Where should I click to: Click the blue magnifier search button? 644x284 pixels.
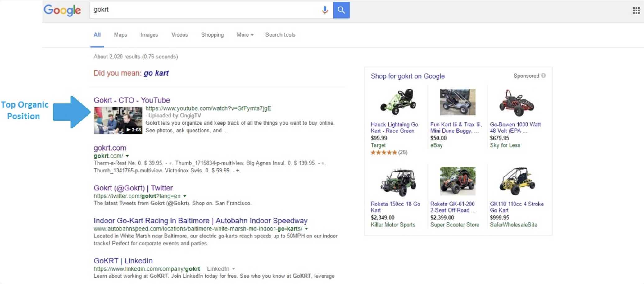click(341, 10)
